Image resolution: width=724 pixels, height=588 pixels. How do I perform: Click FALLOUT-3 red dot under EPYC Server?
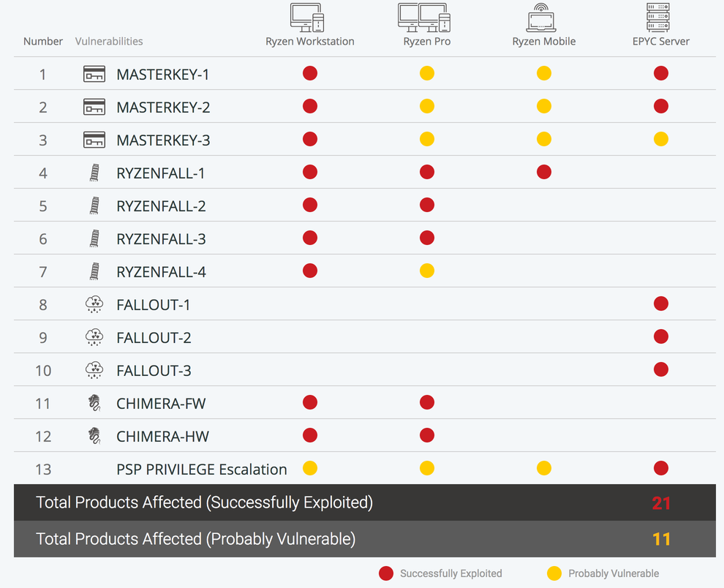coord(661,369)
